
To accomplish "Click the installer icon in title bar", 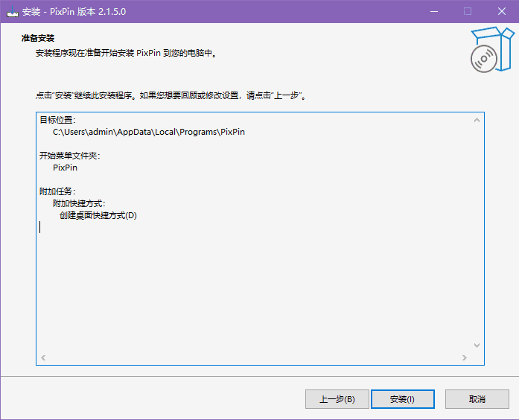I will [13, 12].
